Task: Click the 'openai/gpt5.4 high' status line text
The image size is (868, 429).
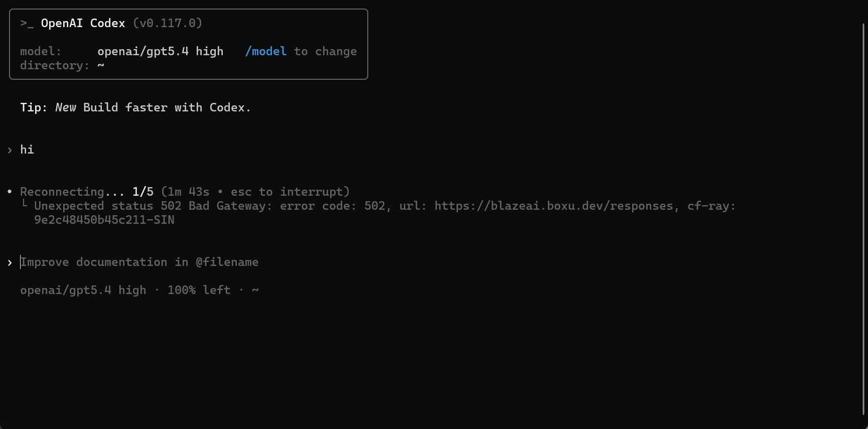Action: (x=83, y=290)
